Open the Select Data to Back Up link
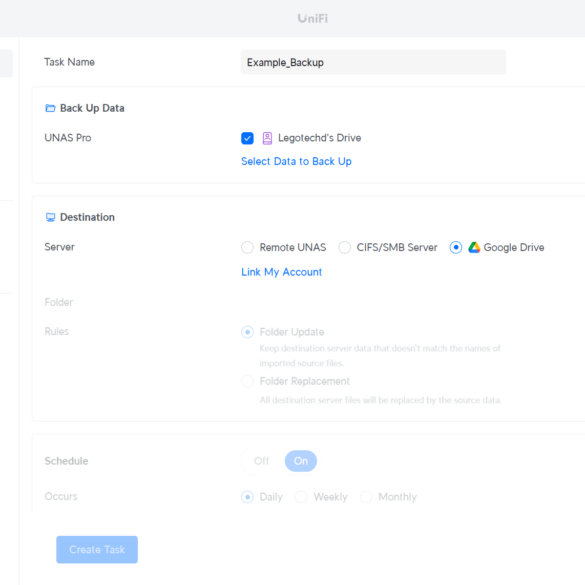Screen dimensions: 585x585 pos(296,162)
